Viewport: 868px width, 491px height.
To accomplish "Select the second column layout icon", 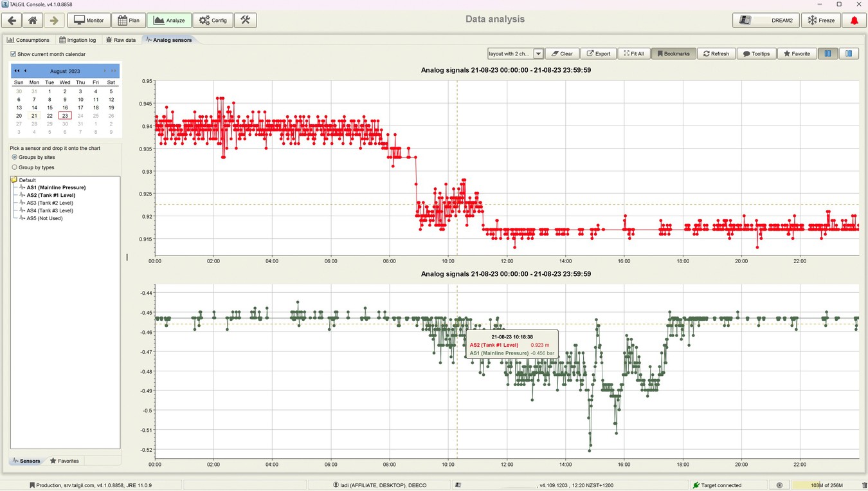I will (x=849, y=53).
